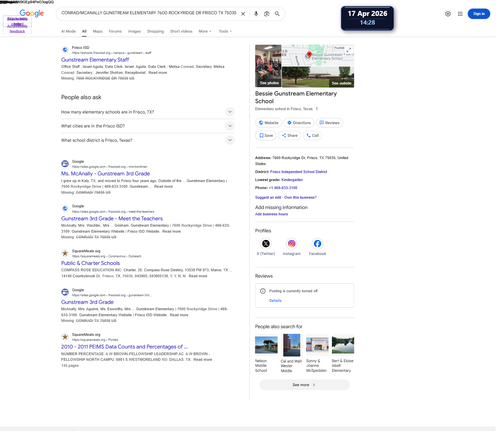This screenshot has width=500, height=431.
Task: Click the Reviews button
Action: click(329, 123)
